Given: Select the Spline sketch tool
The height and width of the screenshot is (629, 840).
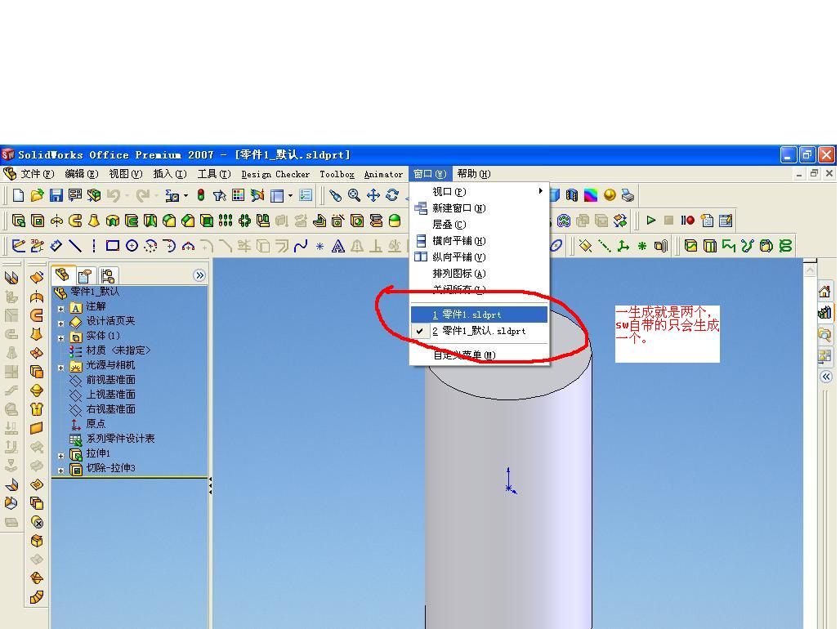Looking at the screenshot, I should [301, 246].
